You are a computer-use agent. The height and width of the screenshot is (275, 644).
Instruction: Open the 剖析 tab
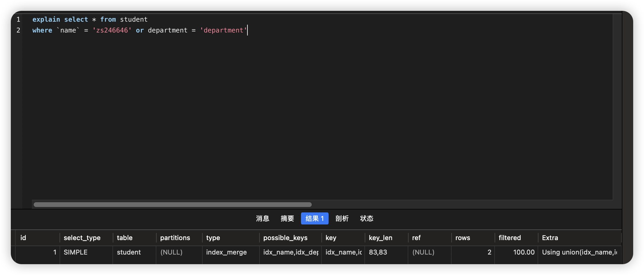pos(342,218)
